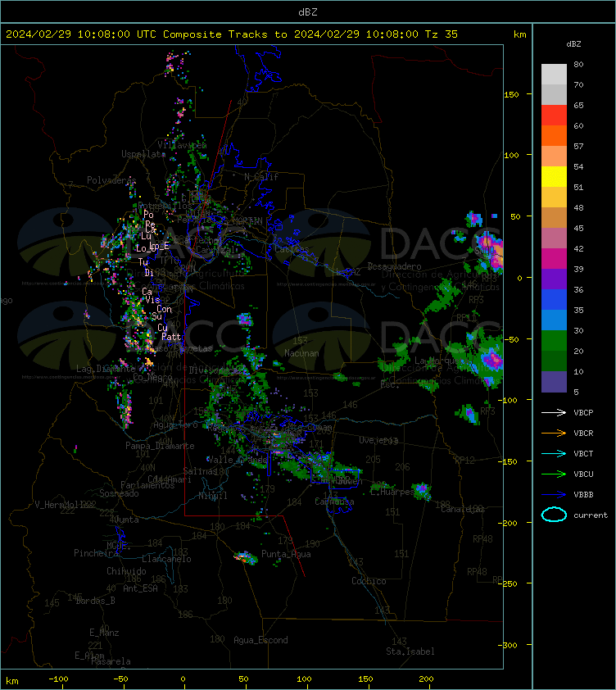
Task: Click the 'Canalejas' map label
Action: click(x=463, y=509)
